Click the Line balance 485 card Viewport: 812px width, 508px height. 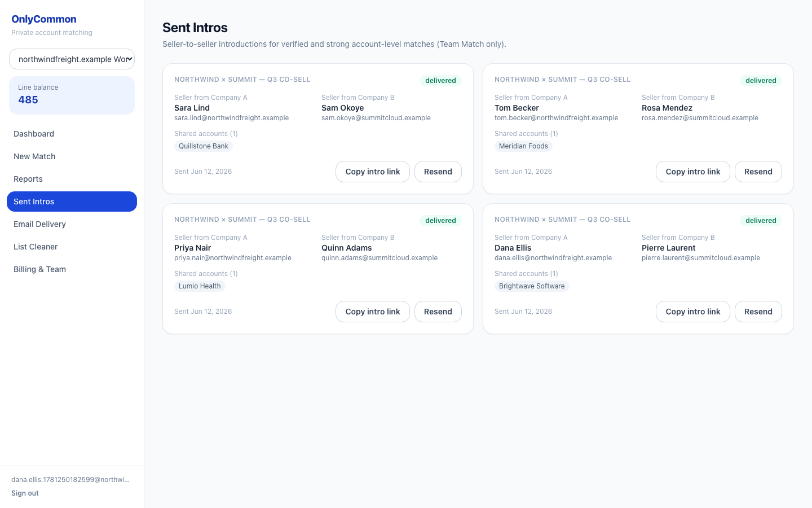point(72,95)
